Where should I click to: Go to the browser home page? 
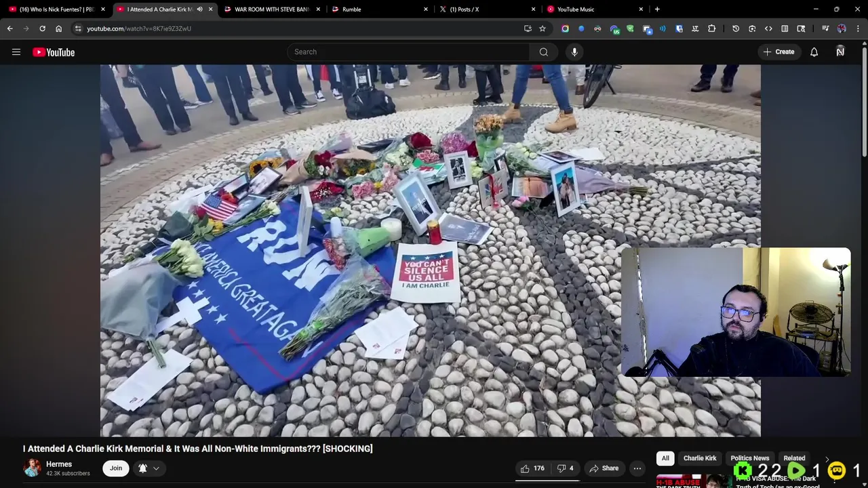(x=58, y=28)
